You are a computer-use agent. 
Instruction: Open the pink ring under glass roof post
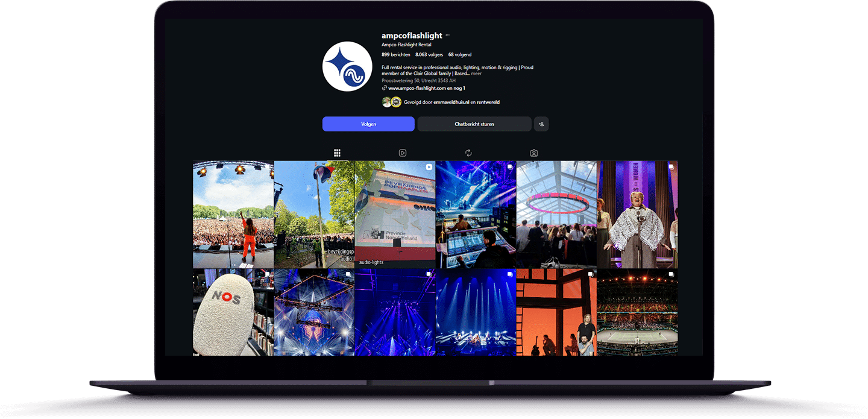556,214
